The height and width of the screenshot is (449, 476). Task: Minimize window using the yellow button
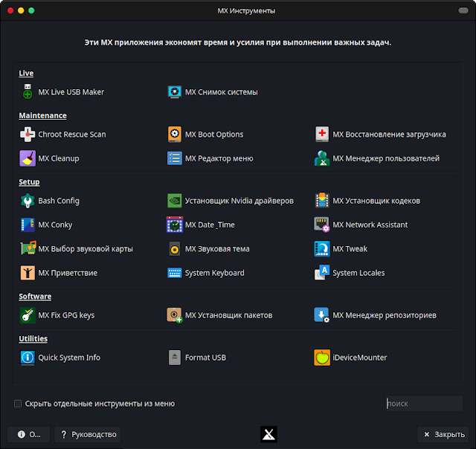tap(21, 10)
